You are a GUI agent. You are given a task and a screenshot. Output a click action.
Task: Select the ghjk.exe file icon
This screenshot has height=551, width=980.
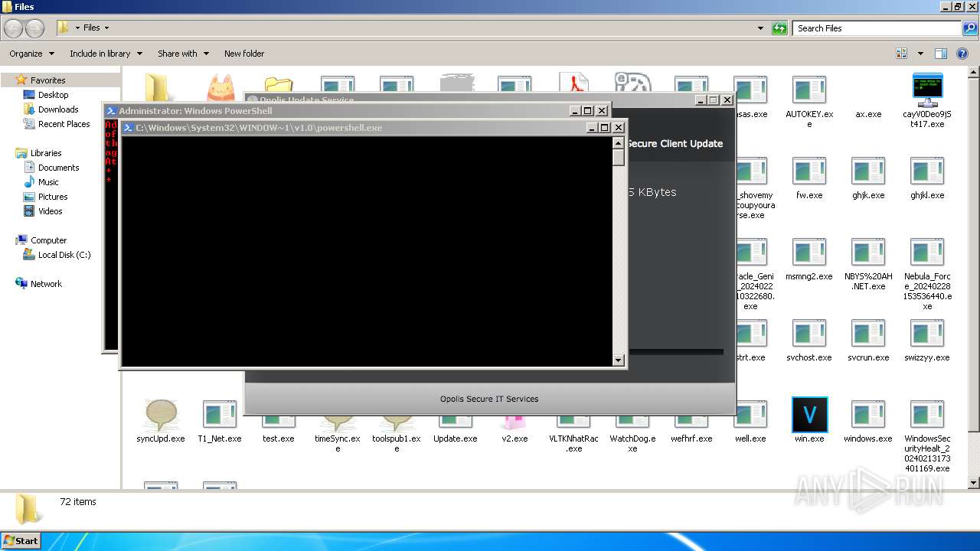click(x=868, y=171)
